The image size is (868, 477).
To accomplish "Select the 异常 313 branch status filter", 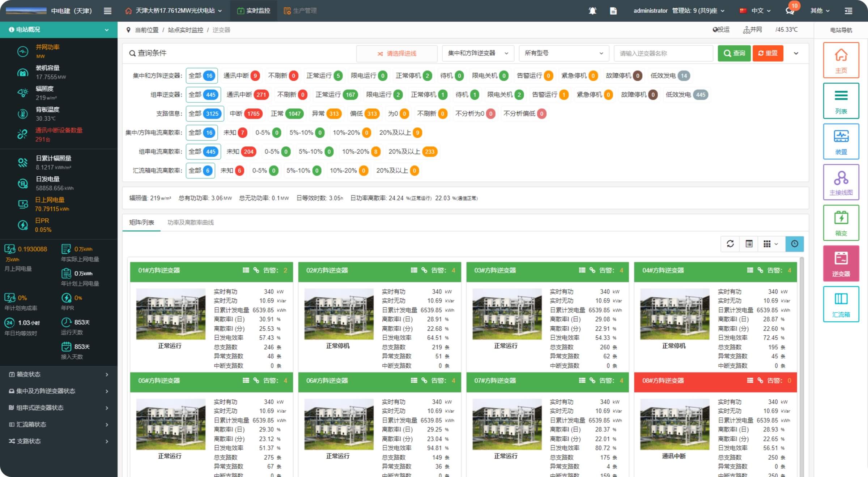I will (326, 113).
